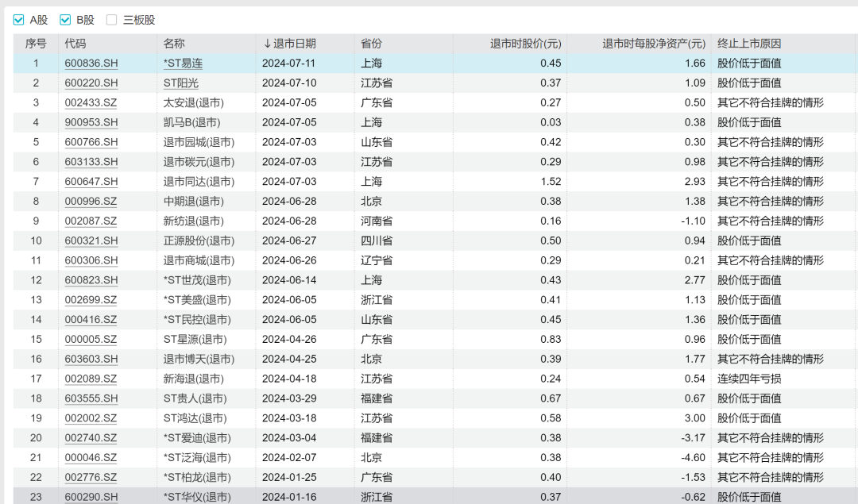
Task: Open stock code 600836.SH link
Action: 91,63
